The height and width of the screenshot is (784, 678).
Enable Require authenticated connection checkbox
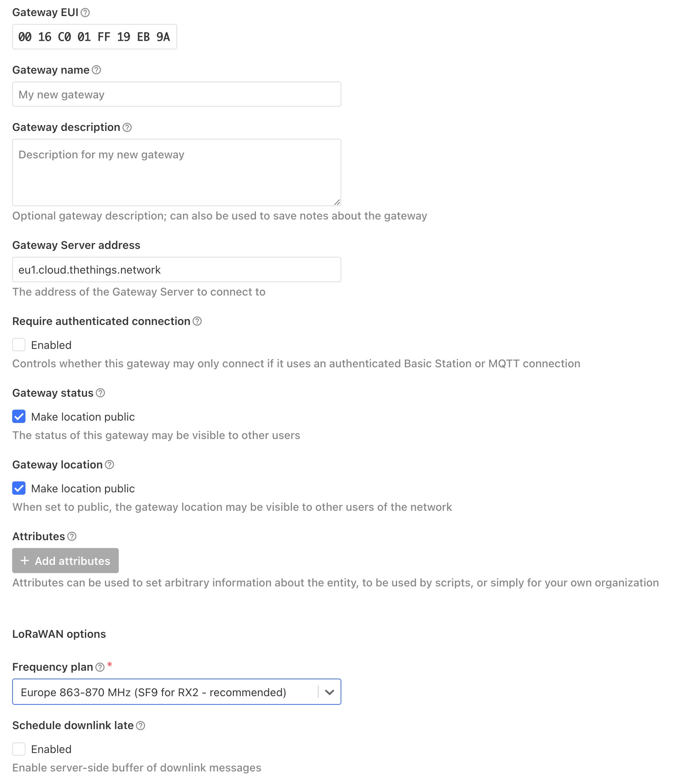coord(19,345)
